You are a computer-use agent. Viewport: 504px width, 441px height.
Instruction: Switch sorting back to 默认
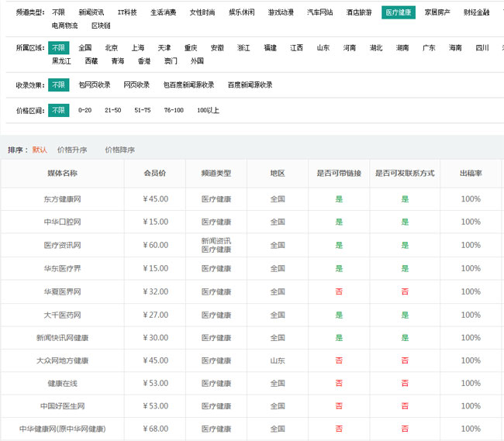click(x=40, y=150)
